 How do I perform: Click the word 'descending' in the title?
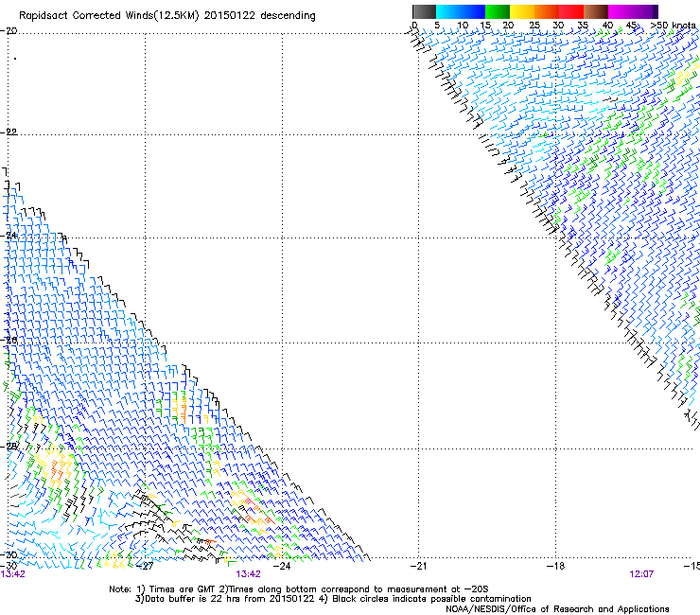tap(288, 16)
